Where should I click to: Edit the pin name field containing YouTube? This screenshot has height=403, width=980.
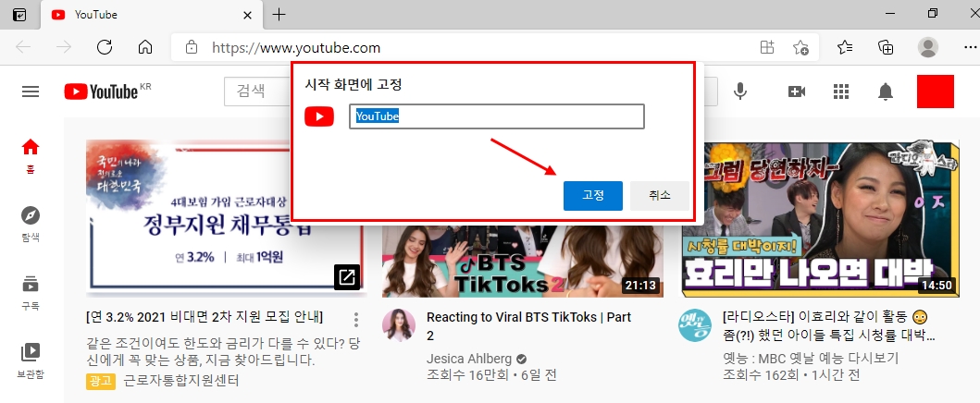point(496,116)
